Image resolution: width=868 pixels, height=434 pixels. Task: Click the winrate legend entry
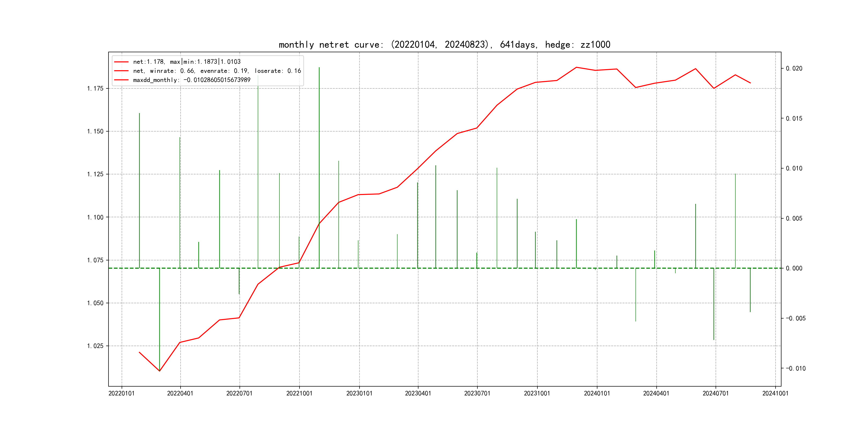[x=217, y=71]
